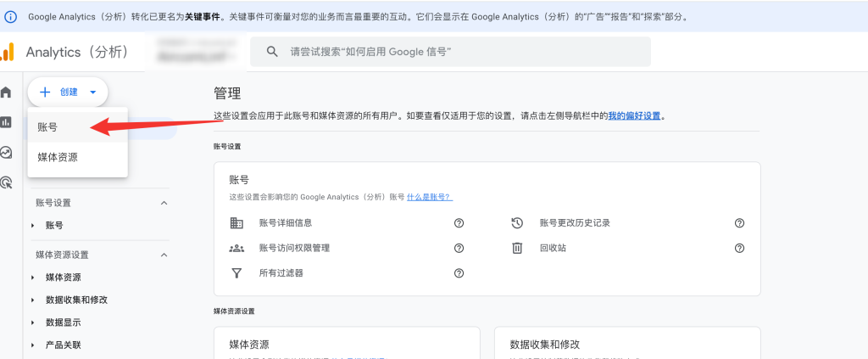Viewport: 868px width, 359px height.
Task: Expand the 数据显示 tree item
Action: click(33, 323)
